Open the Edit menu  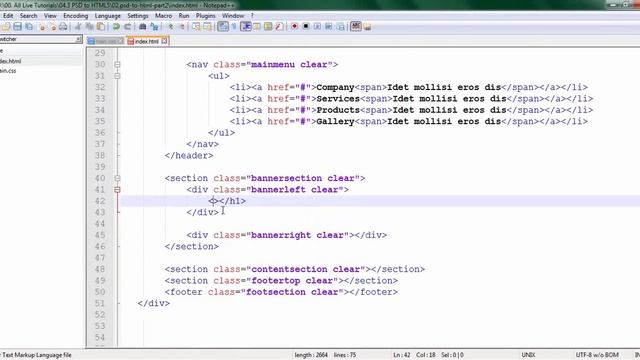click(x=8, y=16)
